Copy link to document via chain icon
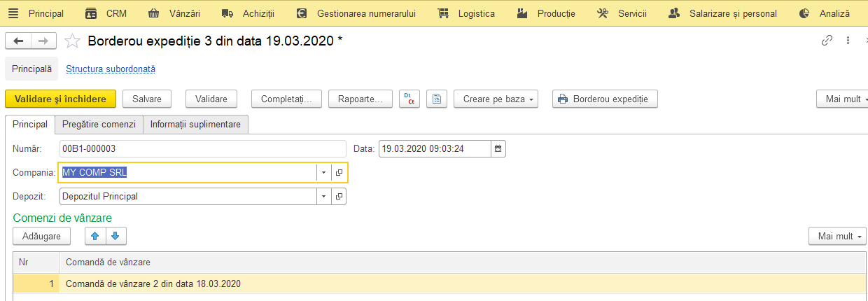Screen dimensions: 868x301 click(827, 41)
